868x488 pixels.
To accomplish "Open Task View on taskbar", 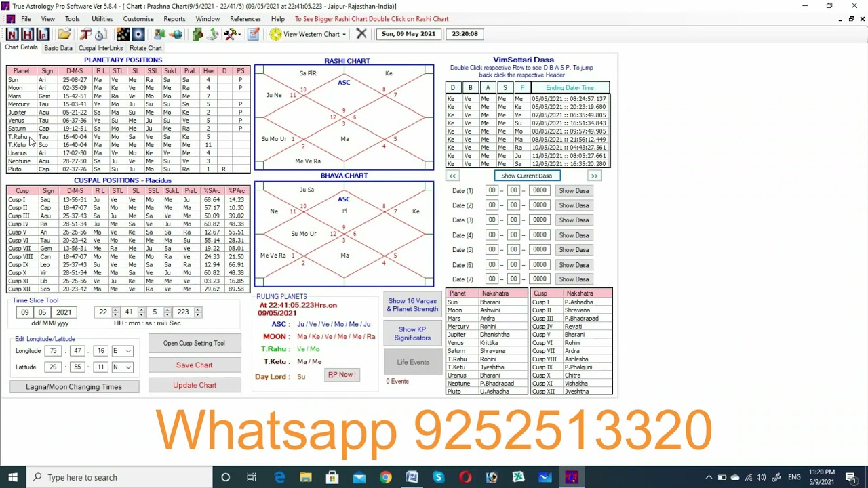I will click(252, 477).
